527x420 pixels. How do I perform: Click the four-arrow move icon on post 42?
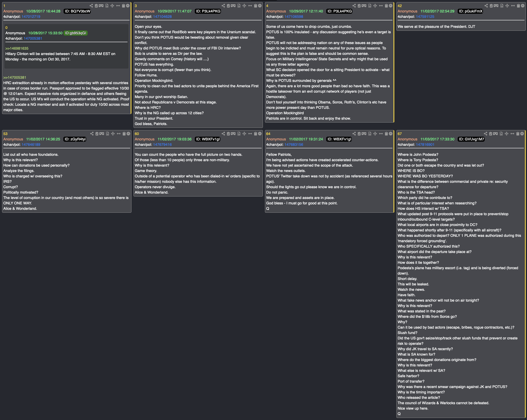(x=507, y=6)
